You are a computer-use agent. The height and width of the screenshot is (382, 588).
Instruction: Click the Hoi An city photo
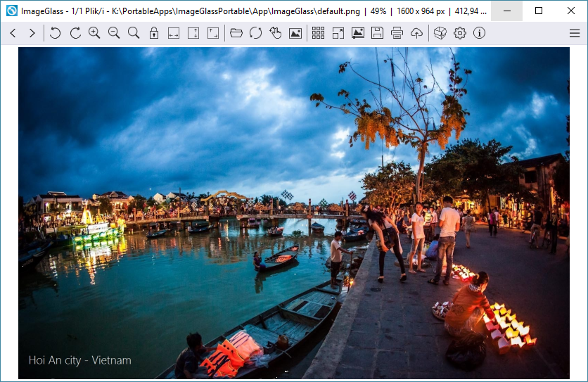pyautogui.click(x=293, y=212)
